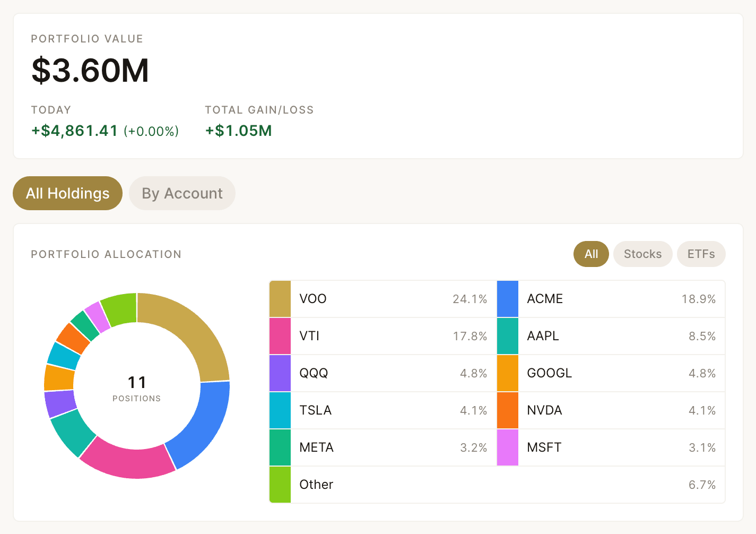
Task: Click the TSLA cyan legend marker
Action: (280, 410)
